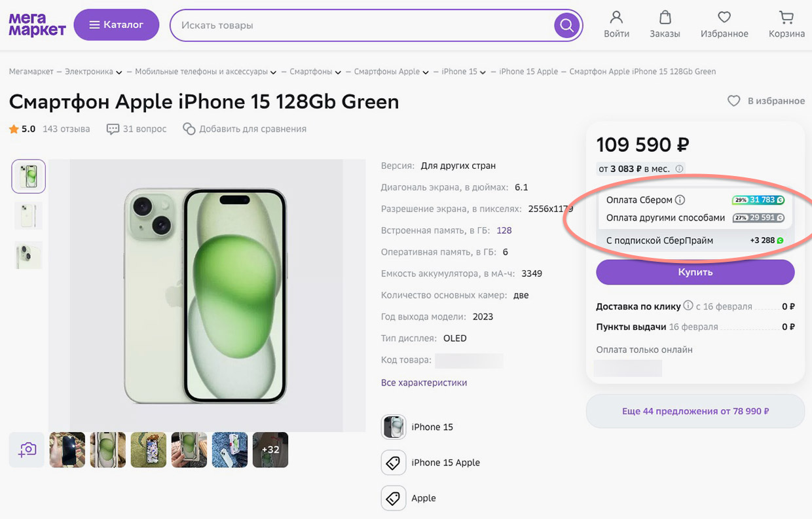The height and width of the screenshot is (519, 812).
Task: Open the 143 отзыва reviews link
Action: (66, 129)
